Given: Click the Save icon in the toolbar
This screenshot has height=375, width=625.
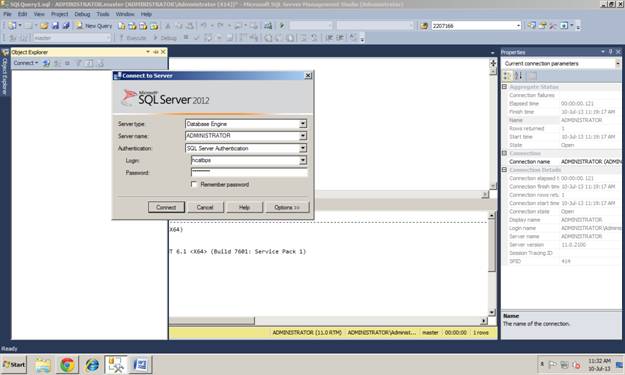Looking at the screenshot, I should tap(55, 26).
